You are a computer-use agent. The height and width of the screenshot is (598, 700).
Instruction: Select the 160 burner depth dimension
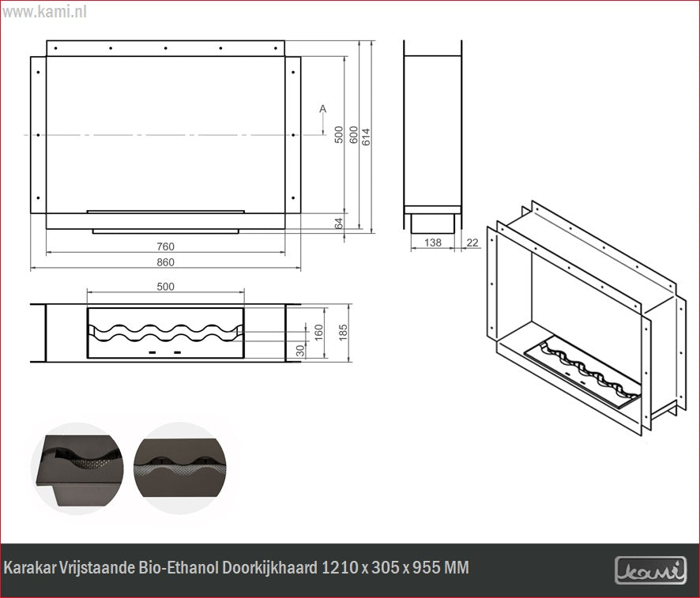pos(319,333)
